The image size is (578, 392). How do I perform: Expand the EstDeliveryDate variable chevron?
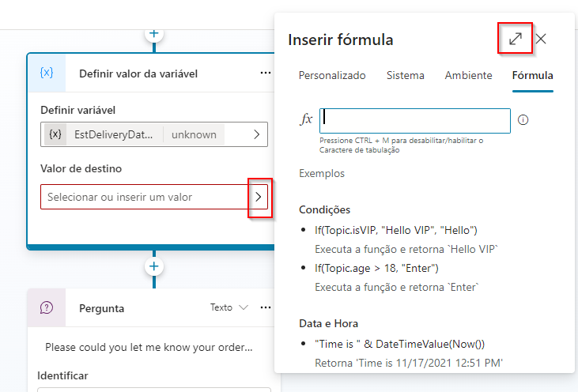coord(256,134)
